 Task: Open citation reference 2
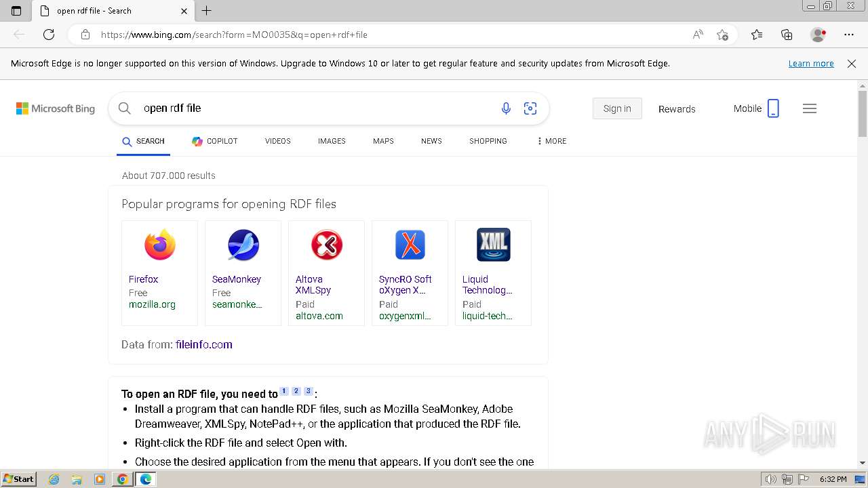[296, 391]
